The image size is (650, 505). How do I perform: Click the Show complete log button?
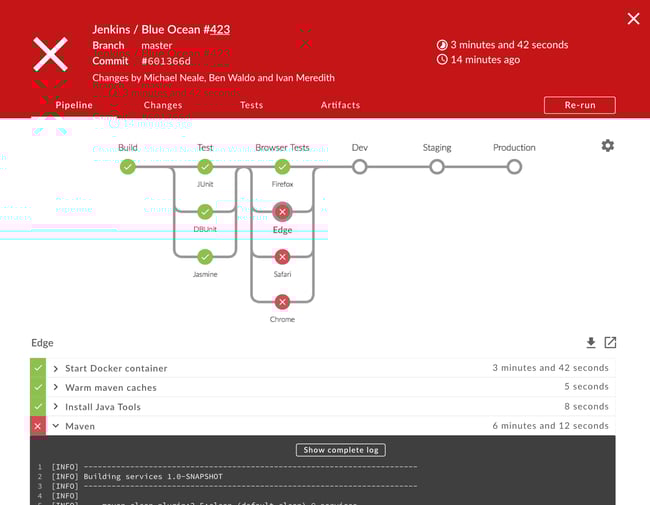point(340,450)
